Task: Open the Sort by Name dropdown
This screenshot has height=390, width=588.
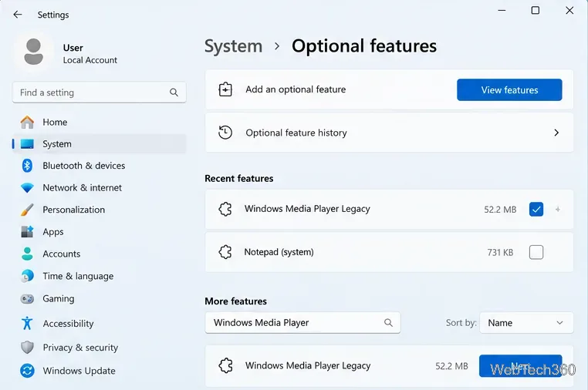Action: tap(526, 323)
